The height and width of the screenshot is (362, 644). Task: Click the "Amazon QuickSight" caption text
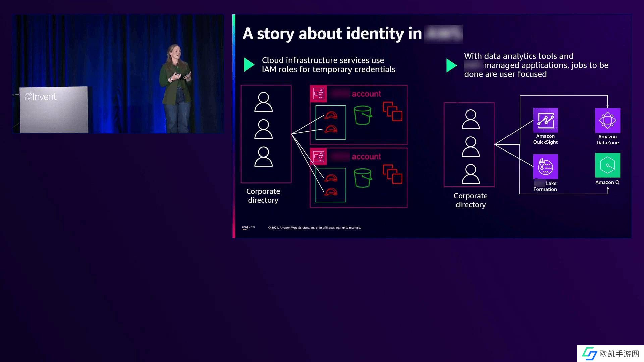pyautogui.click(x=545, y=139)
